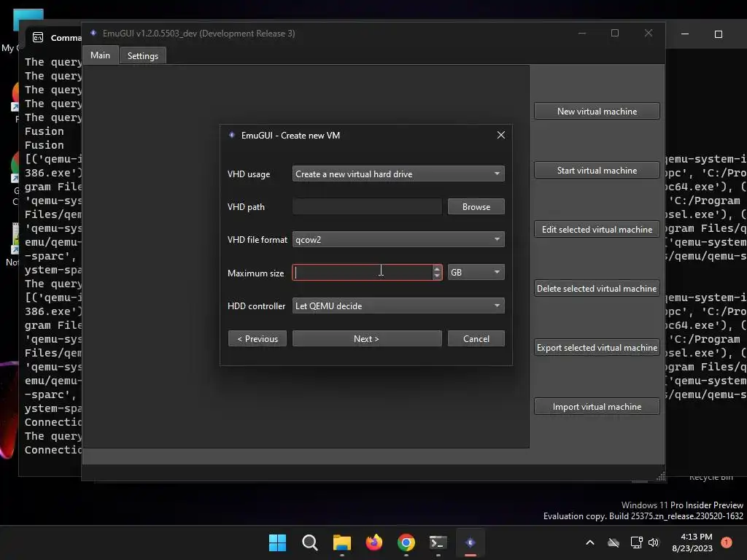Image resolution: width=747 pixels, height=560 pixels.
Task: Go back with the Previous button
Action: pyautogui.click(x=258, y=338)
